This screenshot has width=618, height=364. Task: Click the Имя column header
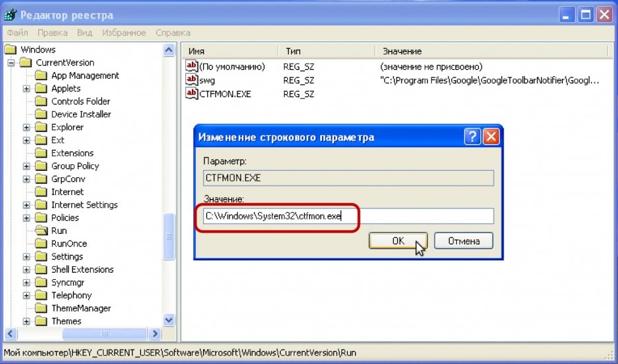(229, 51)
